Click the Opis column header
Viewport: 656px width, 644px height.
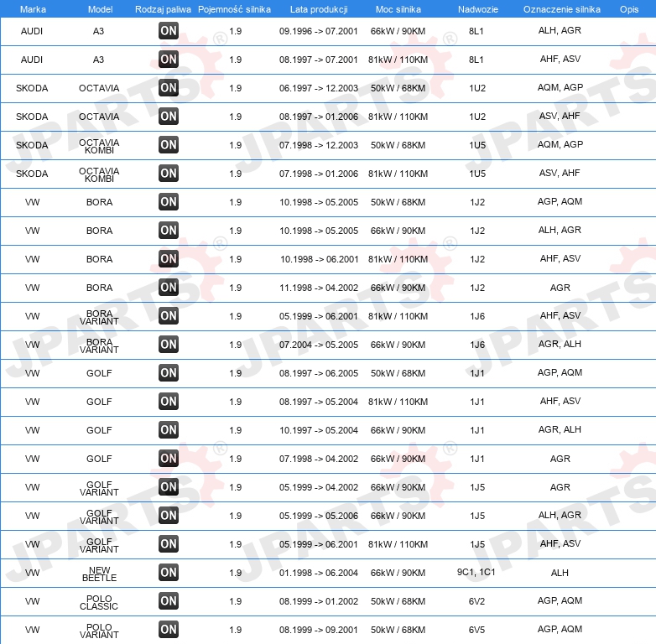coord(629,9)
